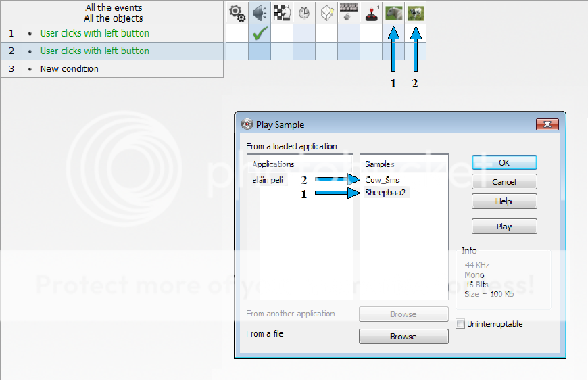Select the Storyboard Controls chessboard icon
The image size is (588, 380).
coord(281,12)
